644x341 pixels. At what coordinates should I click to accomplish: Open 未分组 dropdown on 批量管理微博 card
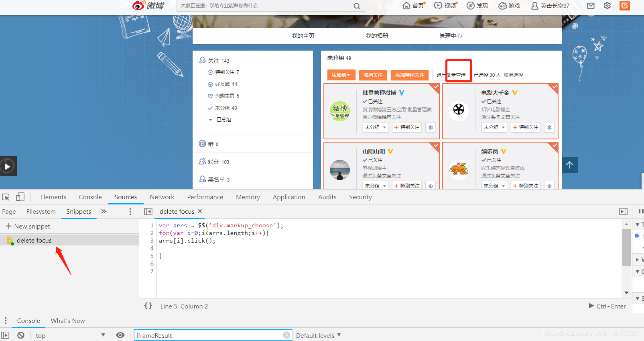coord(376,127)
